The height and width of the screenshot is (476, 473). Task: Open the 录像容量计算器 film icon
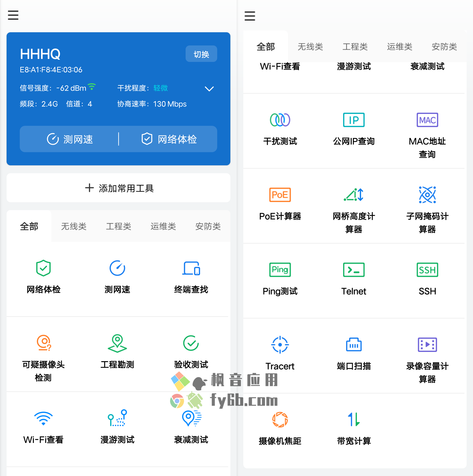tap(427, 345)
